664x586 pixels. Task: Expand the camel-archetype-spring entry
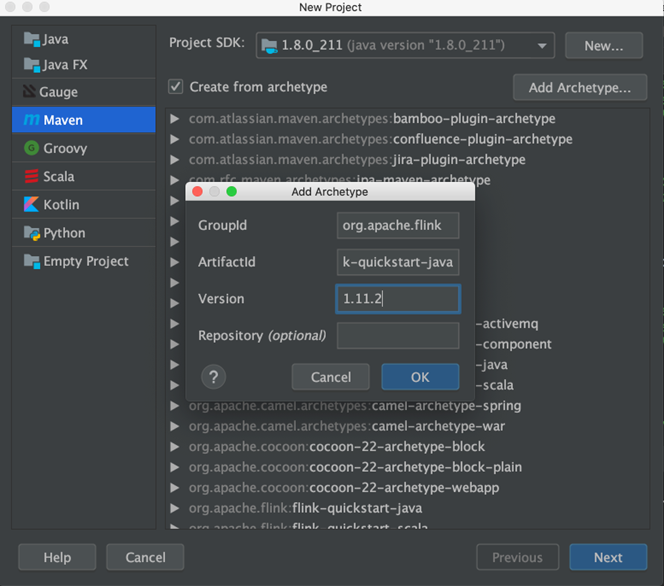point(174,406)
